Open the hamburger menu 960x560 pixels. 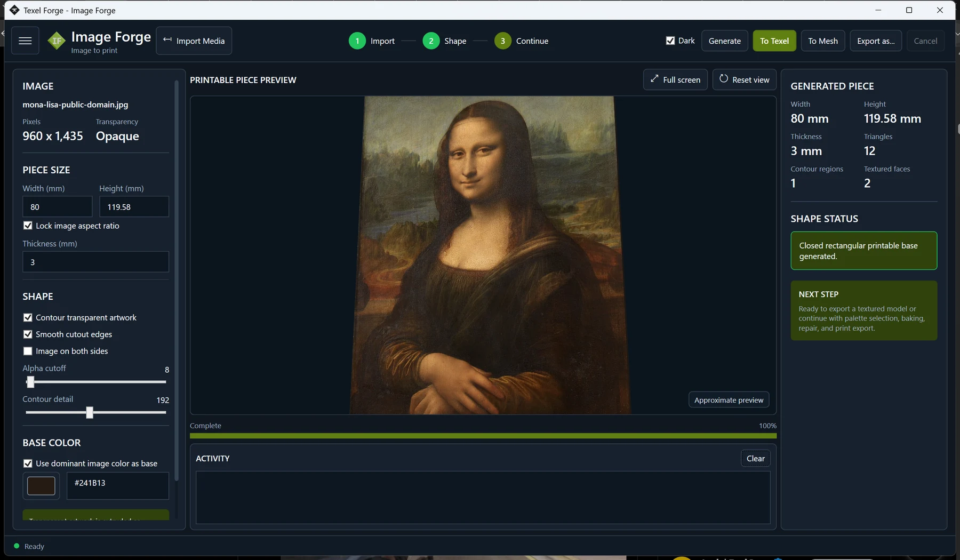pyautogui.click(x=25, y=41)
